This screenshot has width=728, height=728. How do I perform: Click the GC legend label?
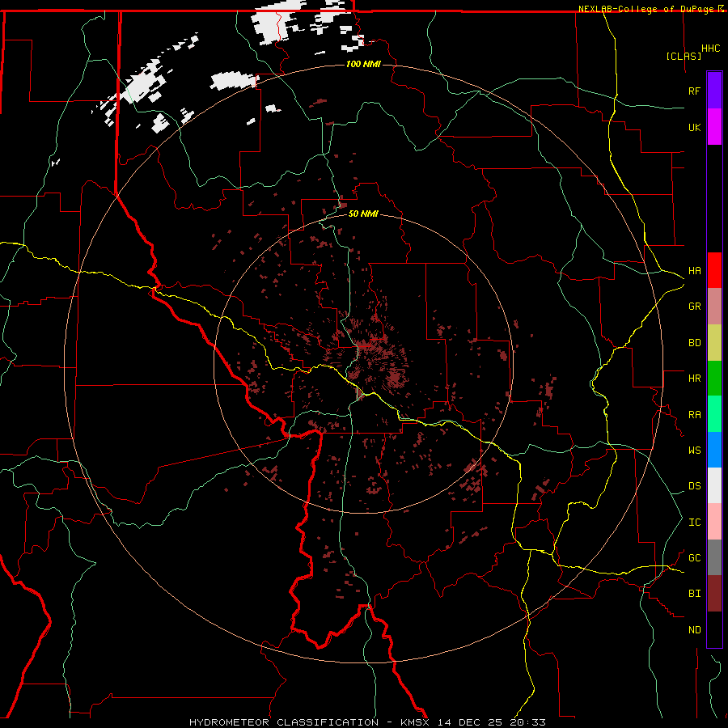click(694, 558)
